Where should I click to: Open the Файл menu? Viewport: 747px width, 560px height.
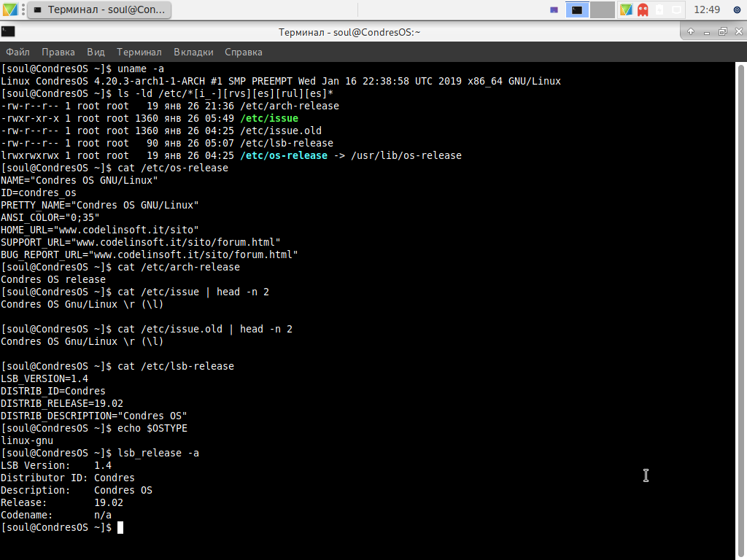pos(18,52)
